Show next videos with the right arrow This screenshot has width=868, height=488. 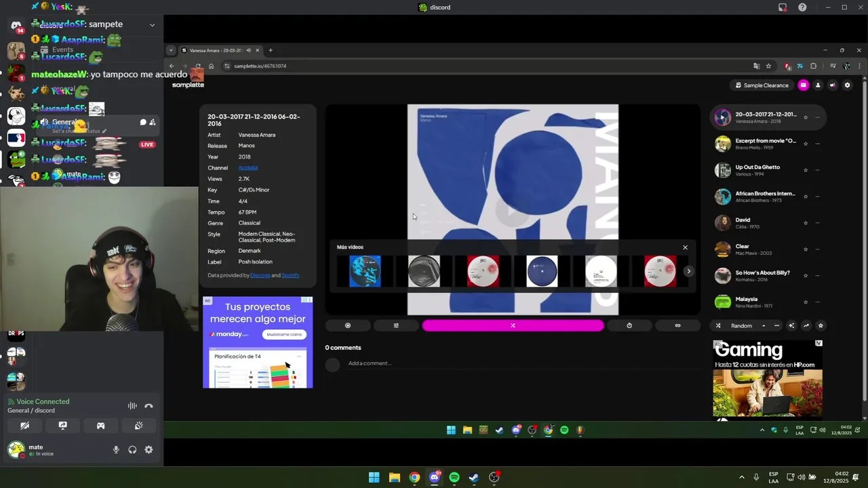click(x=688, y=271)
